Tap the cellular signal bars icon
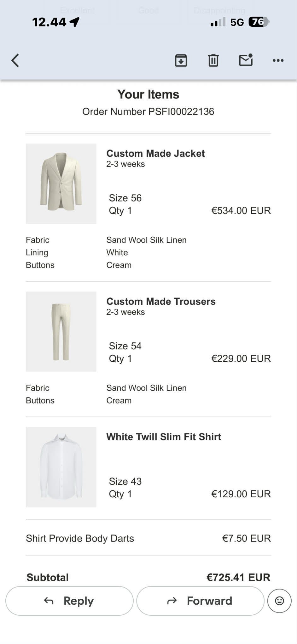The height and width of the screenshot is (644, 297). [x=218, y=22]
